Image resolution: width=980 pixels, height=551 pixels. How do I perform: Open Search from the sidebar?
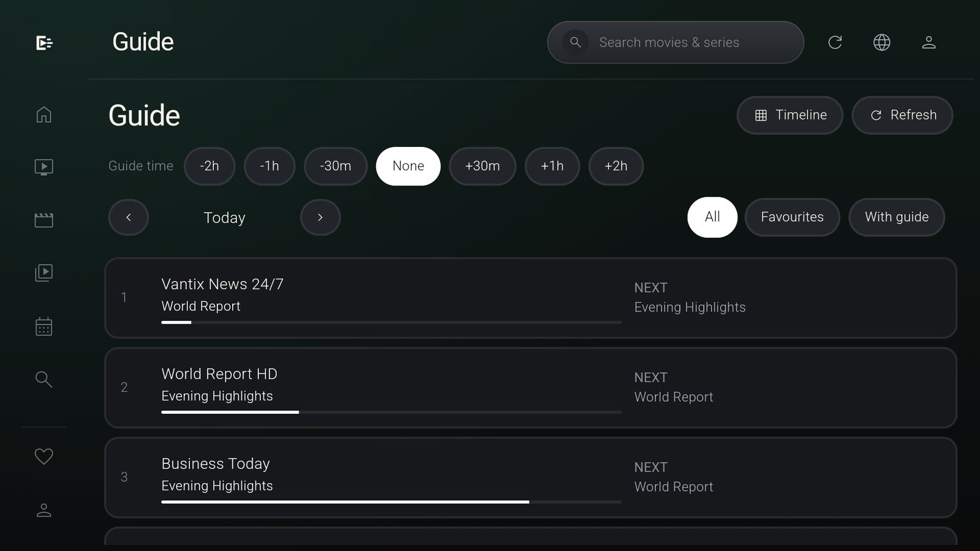pos(43,379)
